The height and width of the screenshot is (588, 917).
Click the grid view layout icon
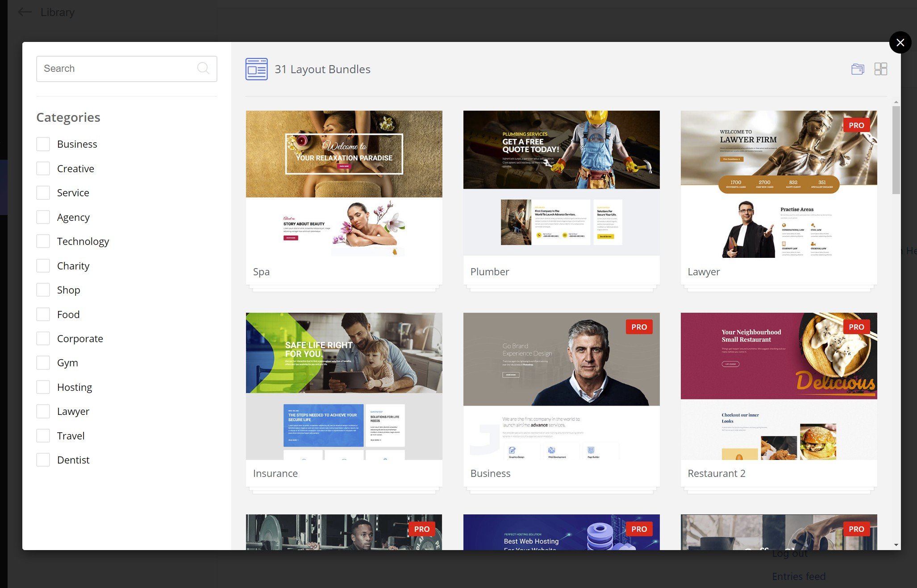[881, 68]
